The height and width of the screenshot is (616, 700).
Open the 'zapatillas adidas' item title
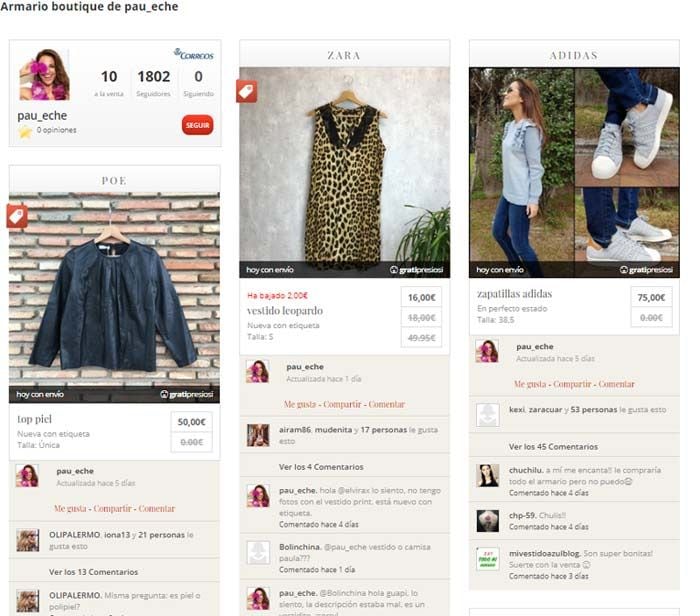[514, 294]
